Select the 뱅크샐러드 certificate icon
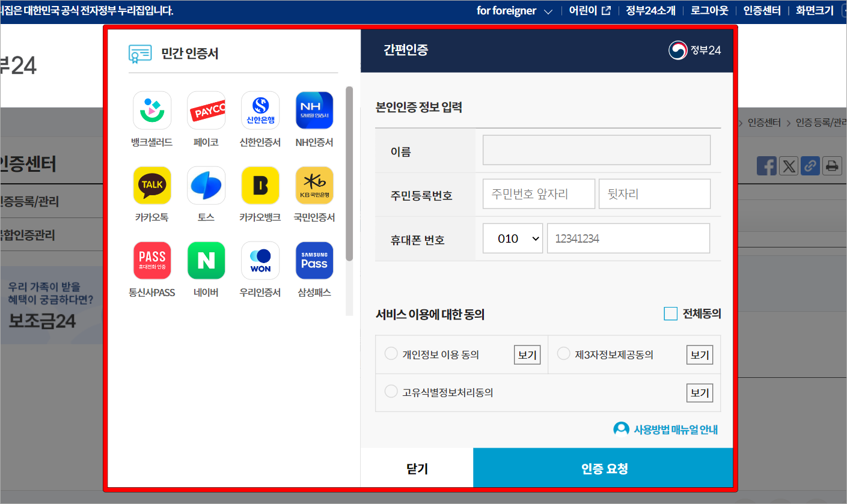 click(x=152, y=111)
